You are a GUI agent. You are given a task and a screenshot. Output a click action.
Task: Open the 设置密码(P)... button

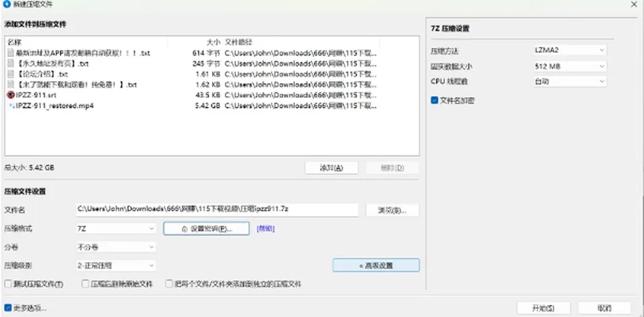[206, 229]
